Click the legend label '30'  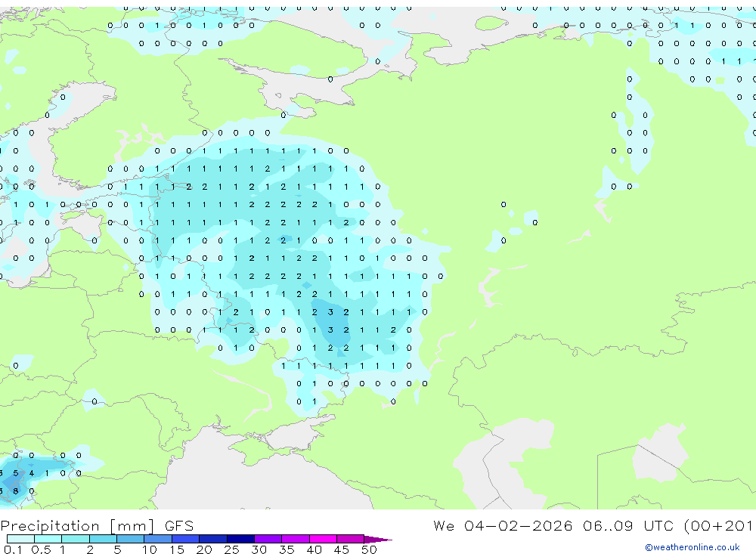259,549
